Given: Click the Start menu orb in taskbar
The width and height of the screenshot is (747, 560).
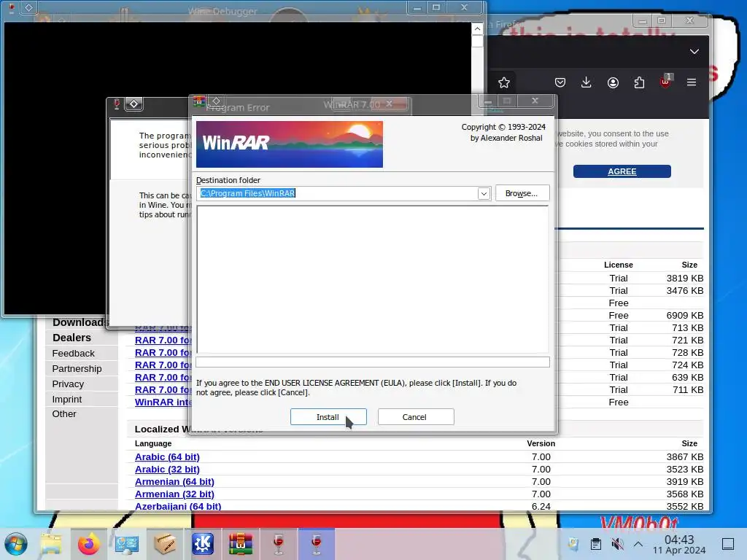Looking at the screenshot, I should [16, 544].
